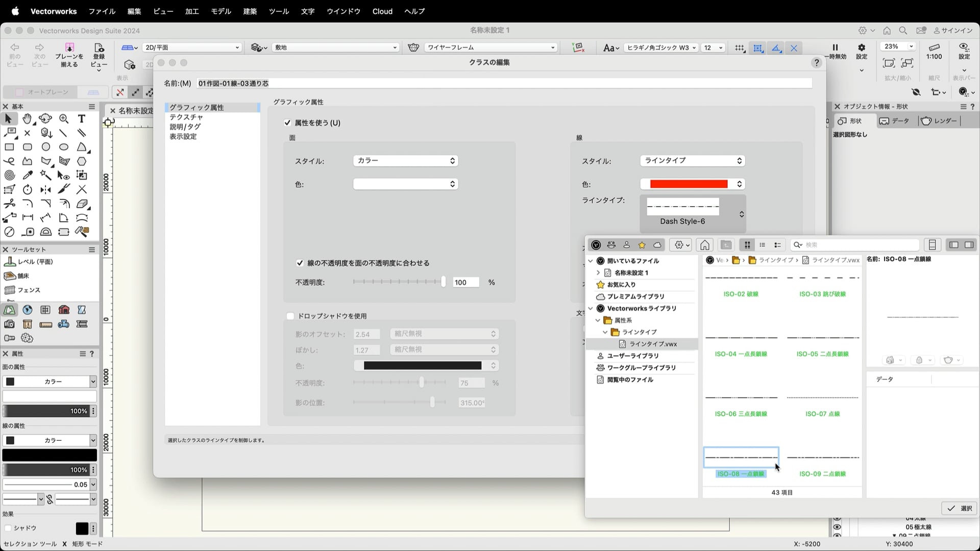
Task: Open the 2D/平面 view dropdown
Action: (192, 47)
